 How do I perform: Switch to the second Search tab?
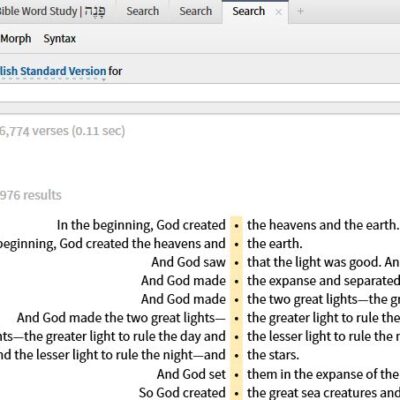[x=196, y=11]
